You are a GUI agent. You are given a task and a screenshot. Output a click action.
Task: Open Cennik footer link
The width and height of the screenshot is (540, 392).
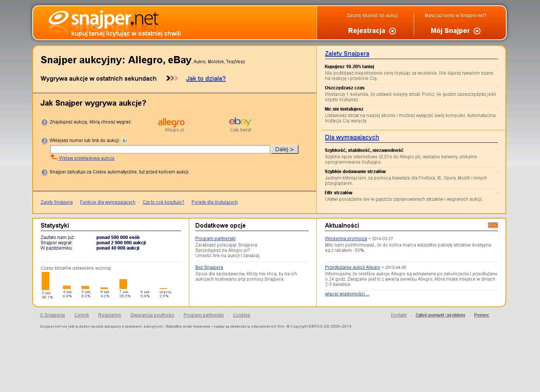[x=82, y=315]
